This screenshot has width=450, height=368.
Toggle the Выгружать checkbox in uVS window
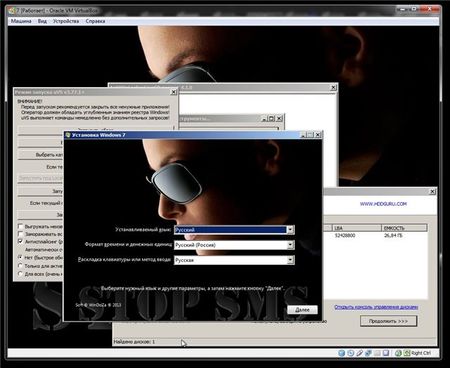20,226
